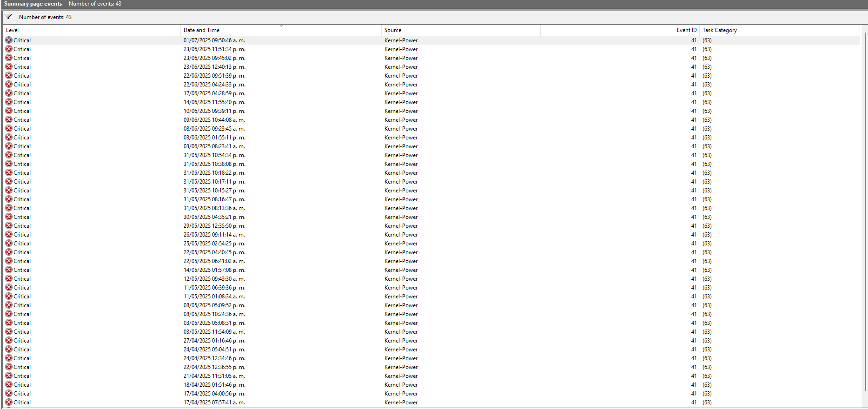
Task: Click the Critical icon for 22/06/2025 09:51:39 p. m.
Action: 9,76
